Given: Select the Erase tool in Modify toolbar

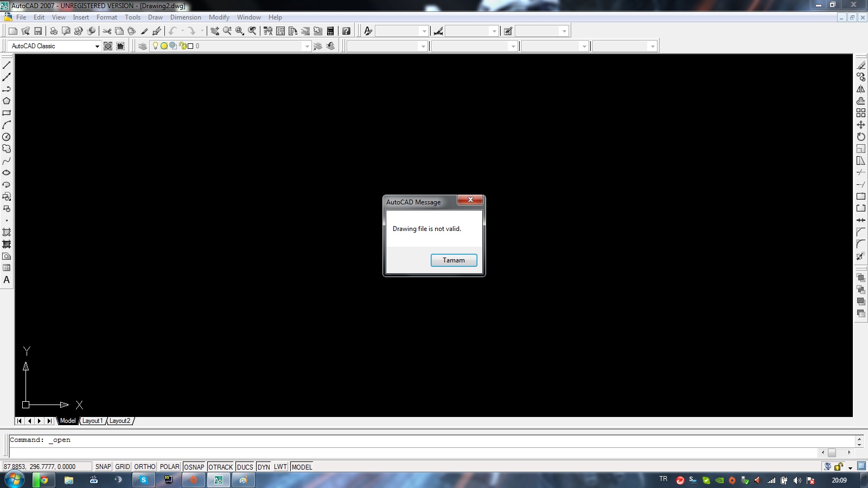Looking at the screenshot, I should pyautogui.click(x=861, y=65).
